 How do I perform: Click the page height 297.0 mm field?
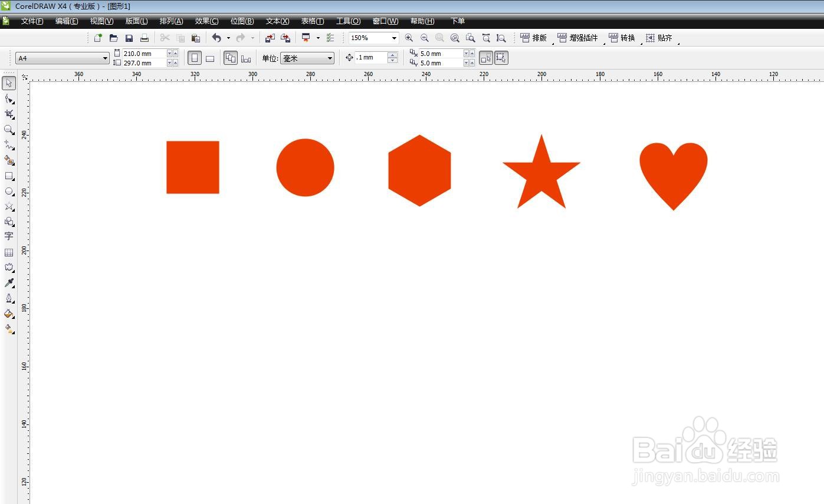point(145,63)
